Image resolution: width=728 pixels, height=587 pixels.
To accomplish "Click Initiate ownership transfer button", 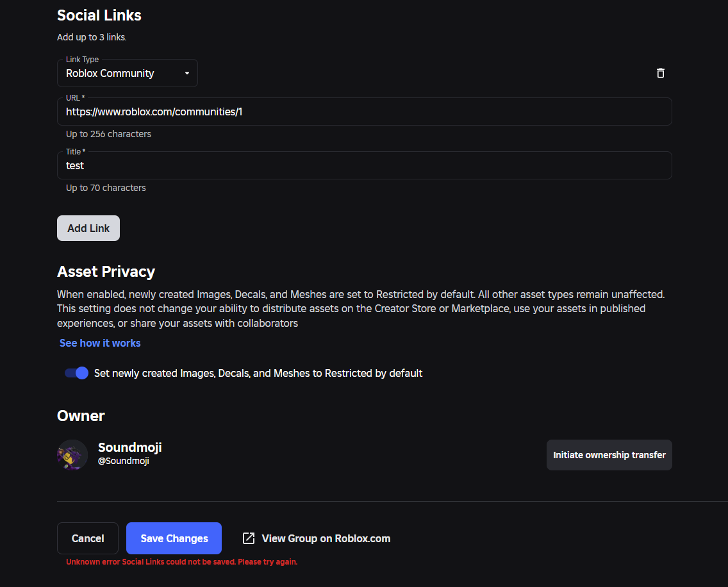I will (x=609, y=455).
